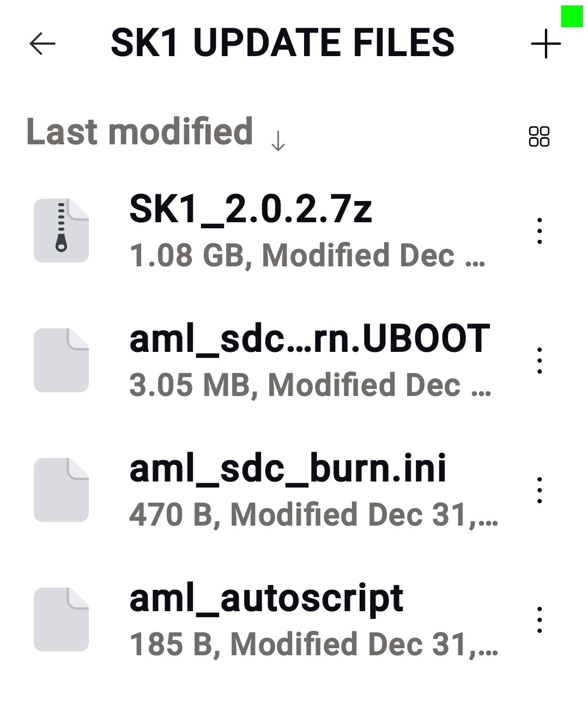Open the SK1_2.0.2.7z file name

(x=251, y=210)
